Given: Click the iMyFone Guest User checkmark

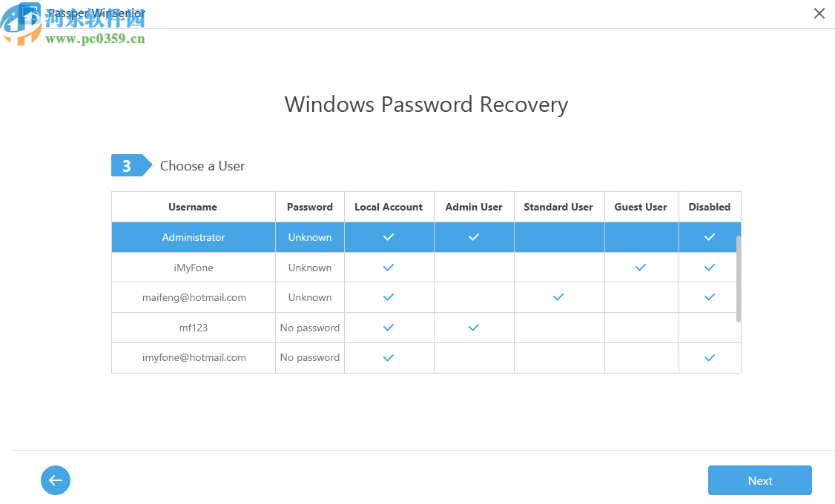Looking at the screenshot, I should click(641, 268).
